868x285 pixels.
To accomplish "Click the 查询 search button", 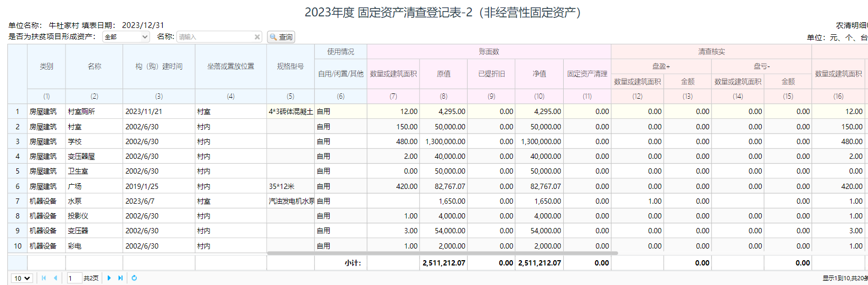I will pyautogui.click(x=281, y=37).
